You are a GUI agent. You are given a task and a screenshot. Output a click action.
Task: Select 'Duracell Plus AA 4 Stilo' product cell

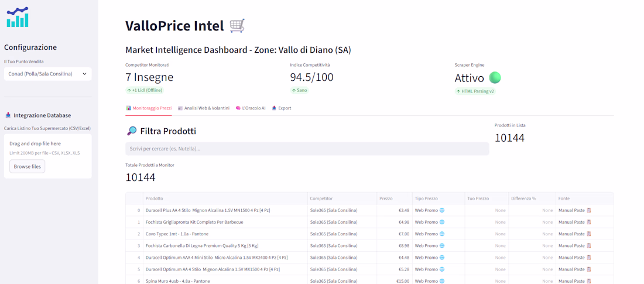click(225, 210)
